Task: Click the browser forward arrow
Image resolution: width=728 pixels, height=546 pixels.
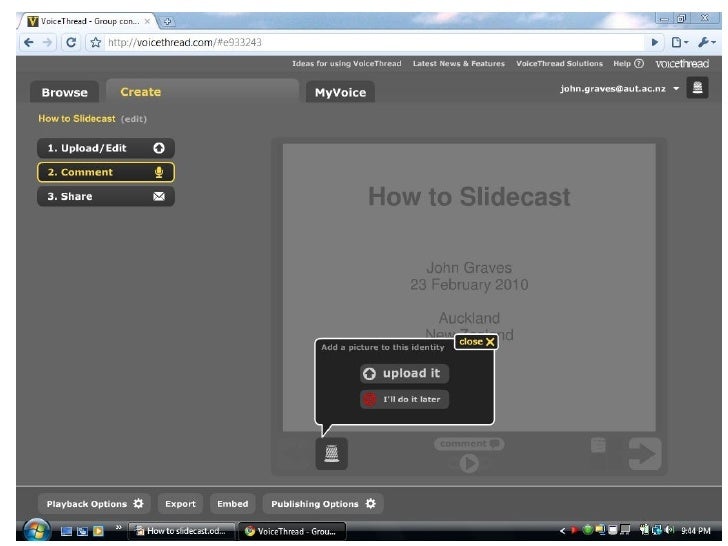Action: (x=47, y=43)
